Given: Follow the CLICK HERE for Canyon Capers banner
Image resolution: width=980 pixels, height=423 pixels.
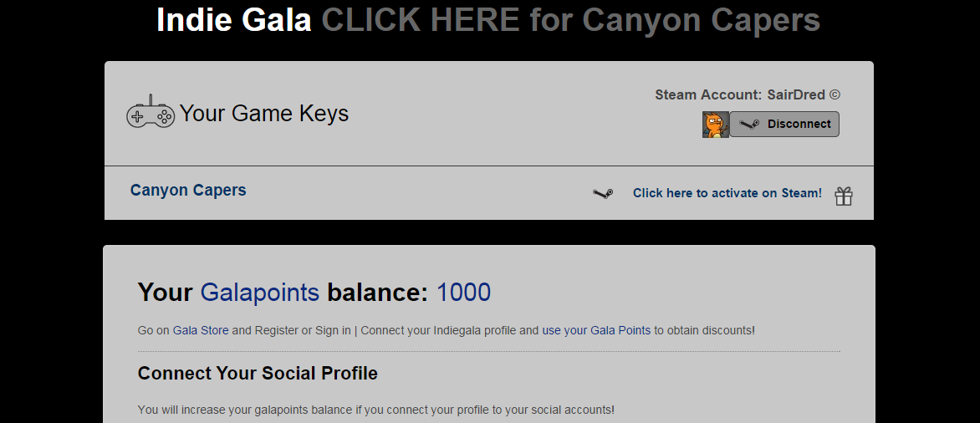Looking at the screenshot, I should 570,21.
